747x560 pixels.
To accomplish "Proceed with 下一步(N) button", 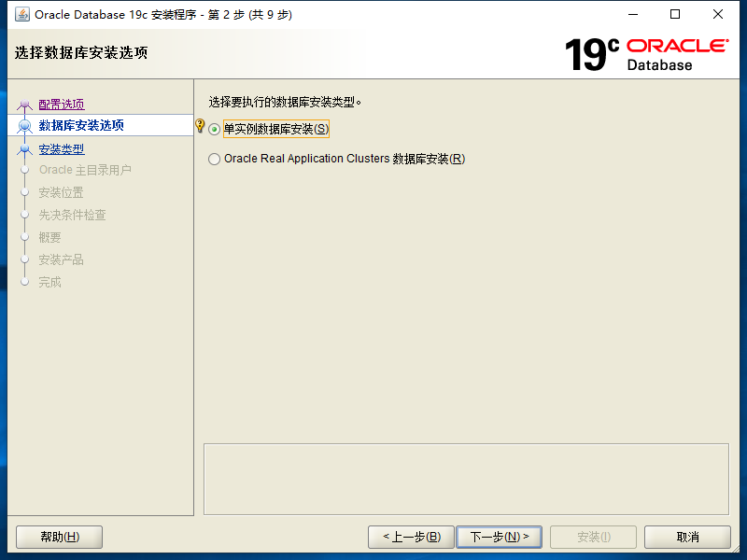I will [499, 538].
